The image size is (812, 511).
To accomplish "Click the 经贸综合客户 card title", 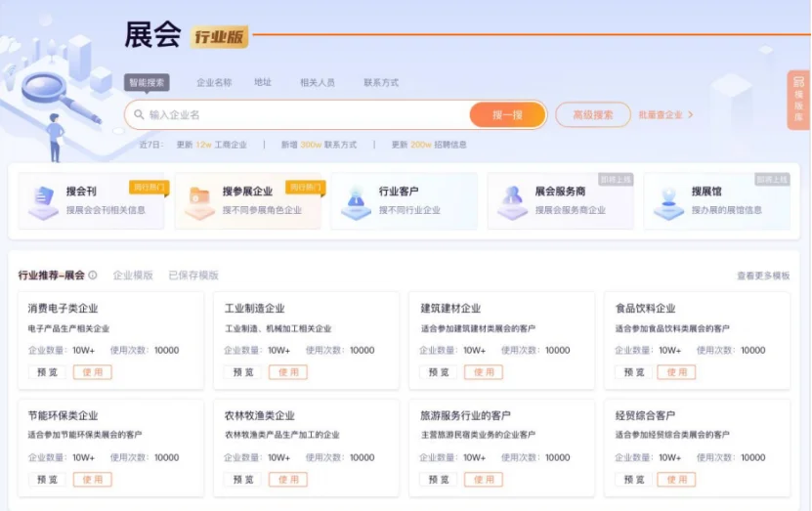I will [x=645, y=415].
